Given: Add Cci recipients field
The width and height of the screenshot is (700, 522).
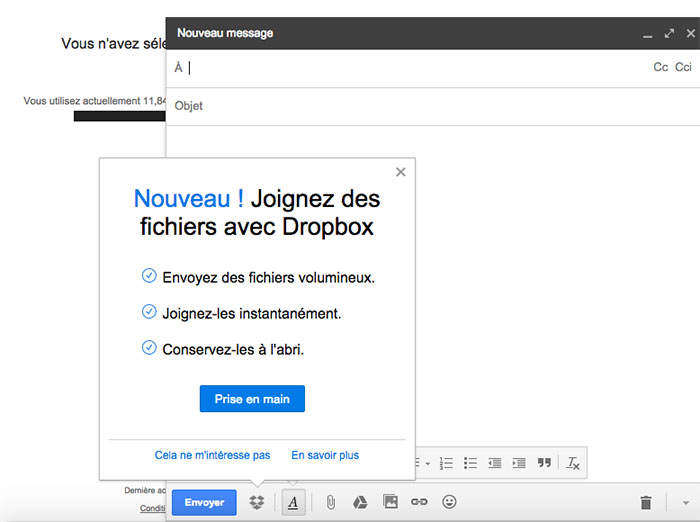Looking at the screenshot, I should 683,67.
